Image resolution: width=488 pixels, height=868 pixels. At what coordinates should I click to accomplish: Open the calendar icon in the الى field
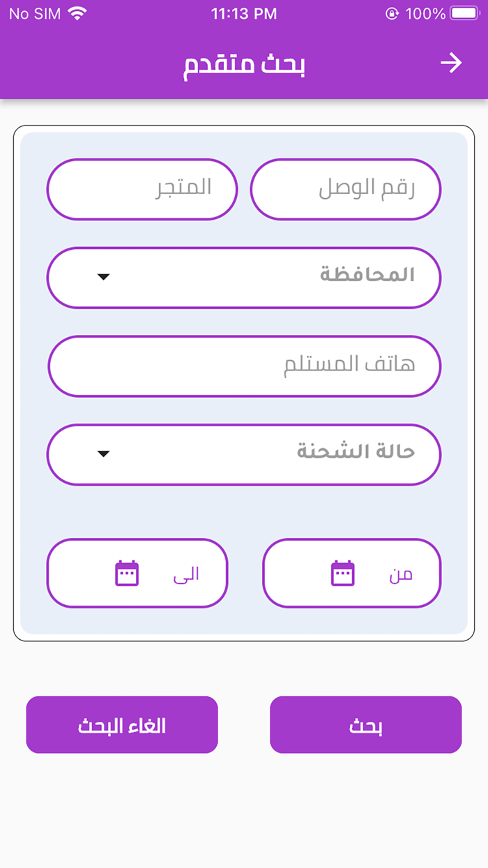128,572
